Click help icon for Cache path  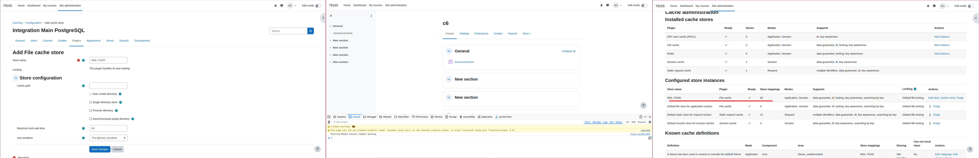[x=83, y=86]
